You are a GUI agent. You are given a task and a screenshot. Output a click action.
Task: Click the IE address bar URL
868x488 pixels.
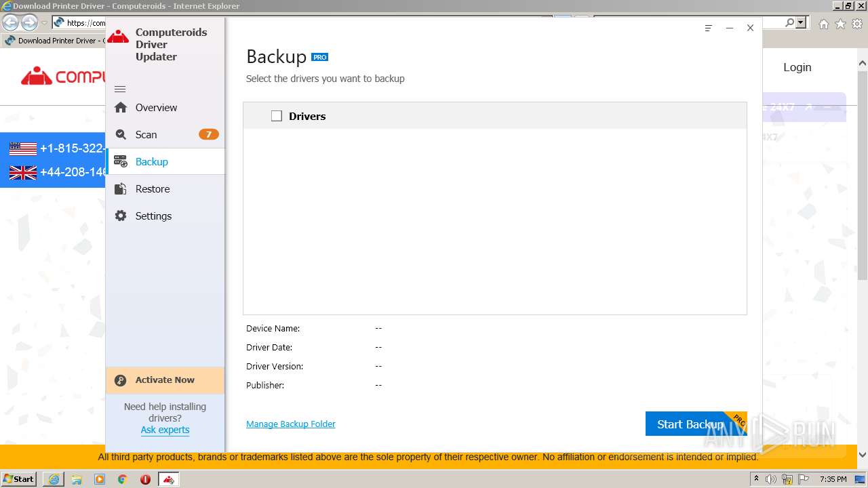pyautogui.click(x=86, y=22)
